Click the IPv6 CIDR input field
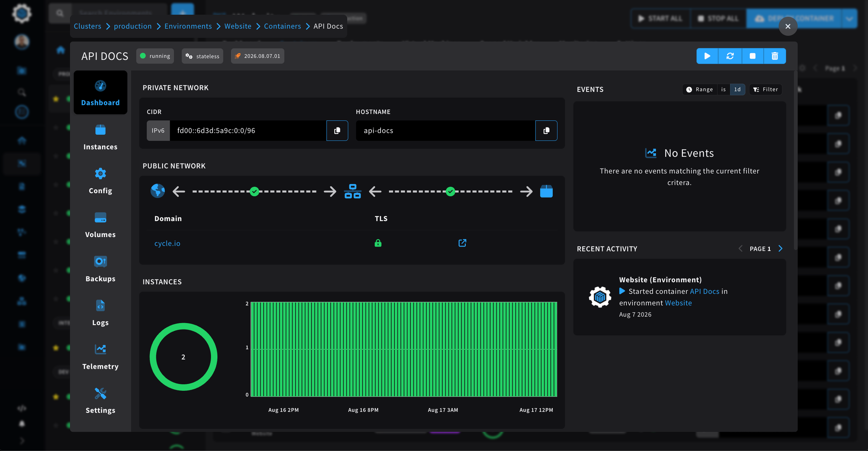The width and height of the screenshot is (868, 451). pyautogui.click(x=248, y=131)
